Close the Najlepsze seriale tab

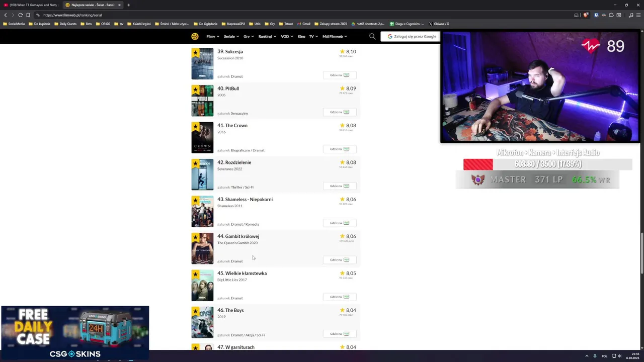(119, 5)
